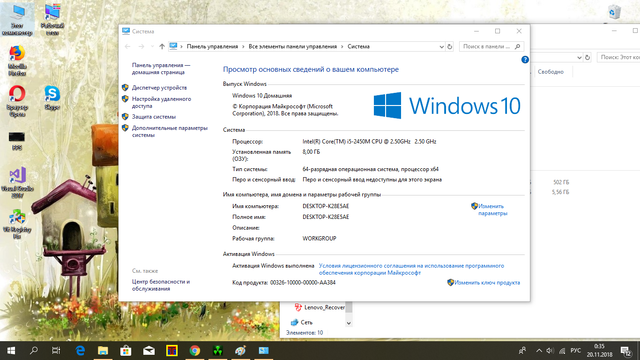The width and height of the screenshot is (640, 360).
Task: Open Recycle Bin desktop icon
Action: pyautogui.click(x=614, y=11)
